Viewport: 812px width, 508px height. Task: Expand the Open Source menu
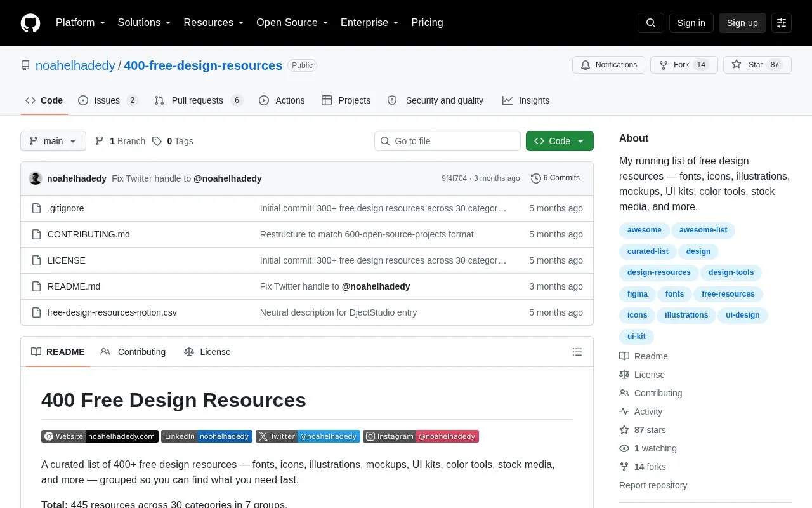pyautogui.click(x=292, y=23)
